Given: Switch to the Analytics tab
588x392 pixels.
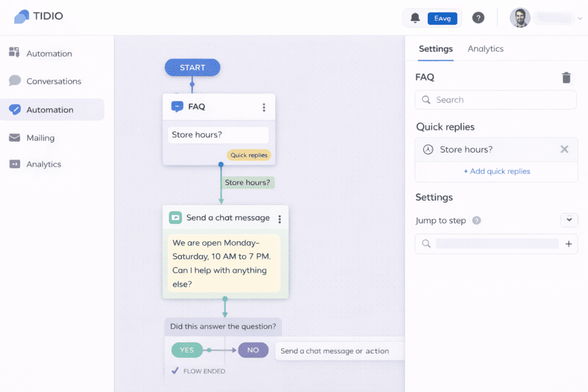Looking at the screenshot, I should click(485, 49).
